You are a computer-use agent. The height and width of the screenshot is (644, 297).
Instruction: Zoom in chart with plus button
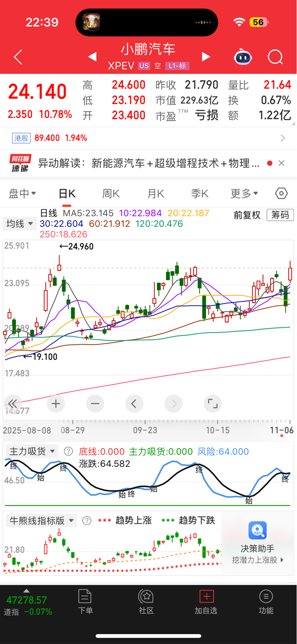[x=56, y=404]
